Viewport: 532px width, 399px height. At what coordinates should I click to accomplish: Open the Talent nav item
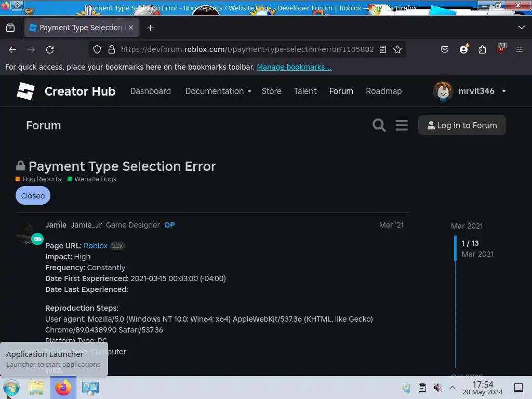pyautogui.click(x=305, y=91)
